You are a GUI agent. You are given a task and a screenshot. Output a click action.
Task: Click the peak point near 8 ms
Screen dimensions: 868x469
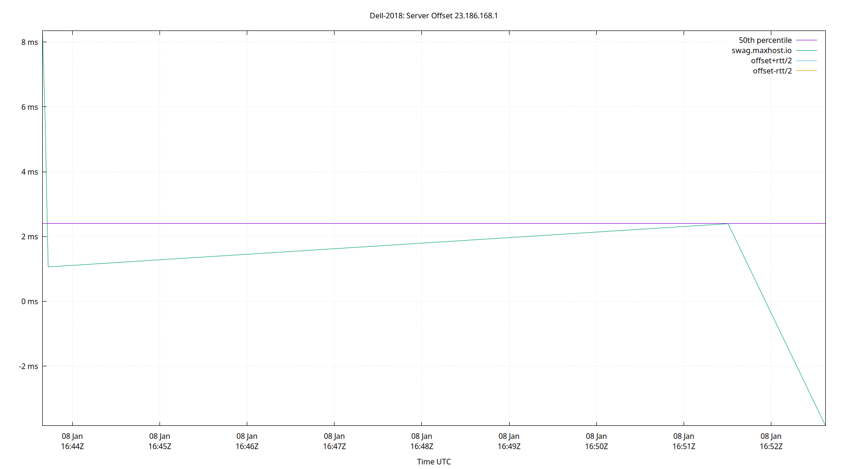(x=43, y=42)
